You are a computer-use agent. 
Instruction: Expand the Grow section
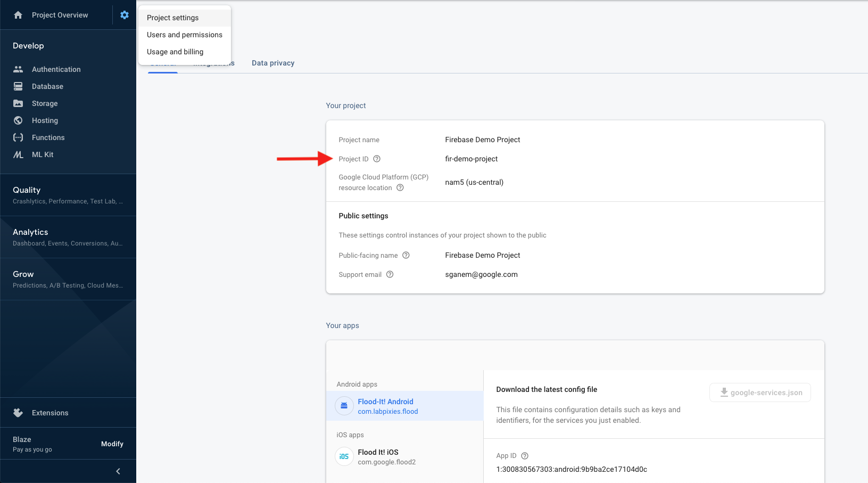pyautogui.click(x=68, y=279)
